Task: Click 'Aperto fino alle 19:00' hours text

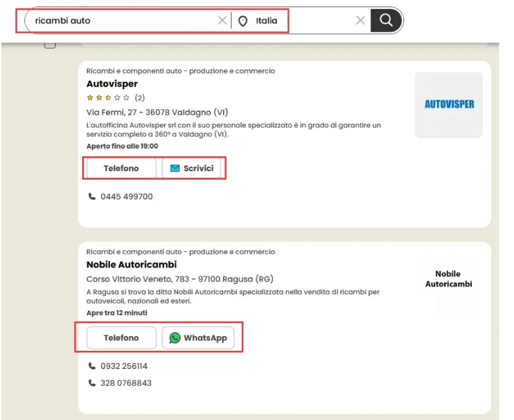Action: click(122, 146)
